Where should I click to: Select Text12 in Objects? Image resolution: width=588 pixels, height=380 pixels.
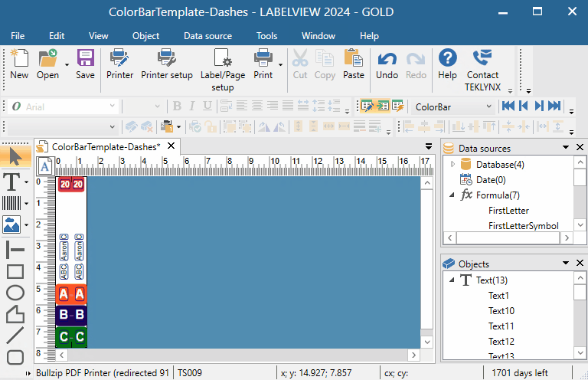501,342
